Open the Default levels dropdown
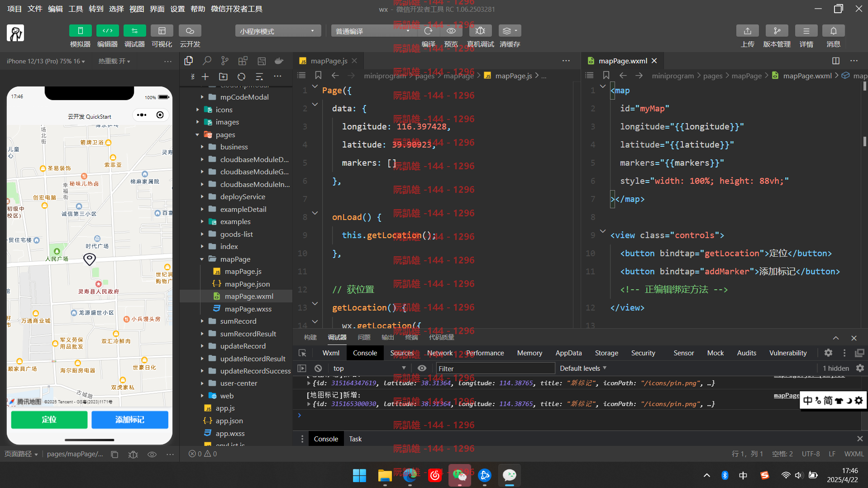 [583, 368]
